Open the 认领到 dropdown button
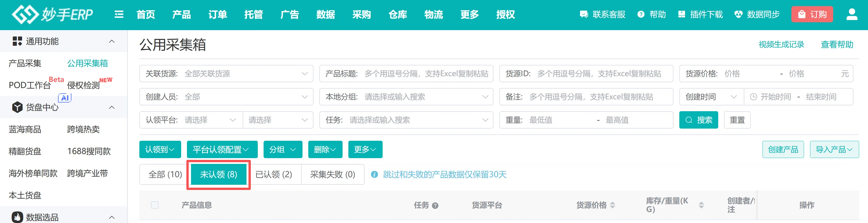Image resolution: width=868 pixels, height=223 pixels. click(x=160, y=149)
